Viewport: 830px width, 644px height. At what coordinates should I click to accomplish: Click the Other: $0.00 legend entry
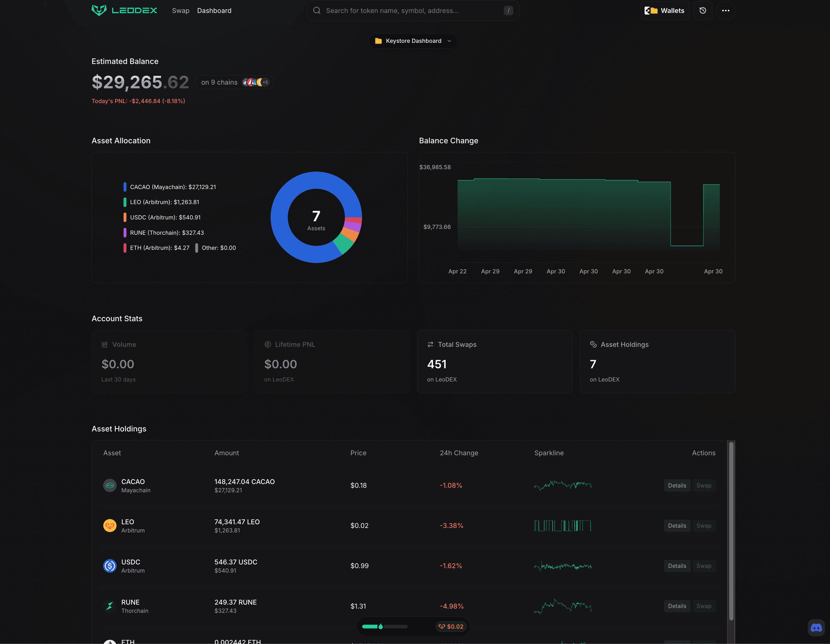coord(216,248)
